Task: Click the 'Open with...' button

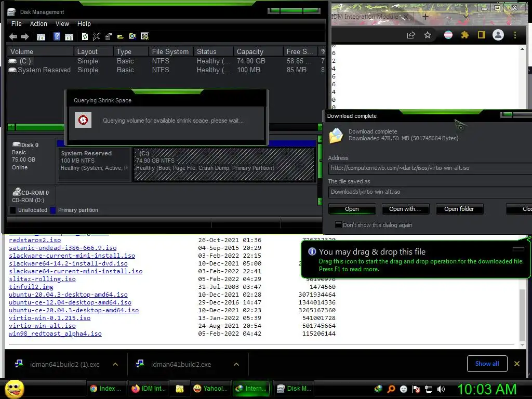Action: [x=405, y=209]
